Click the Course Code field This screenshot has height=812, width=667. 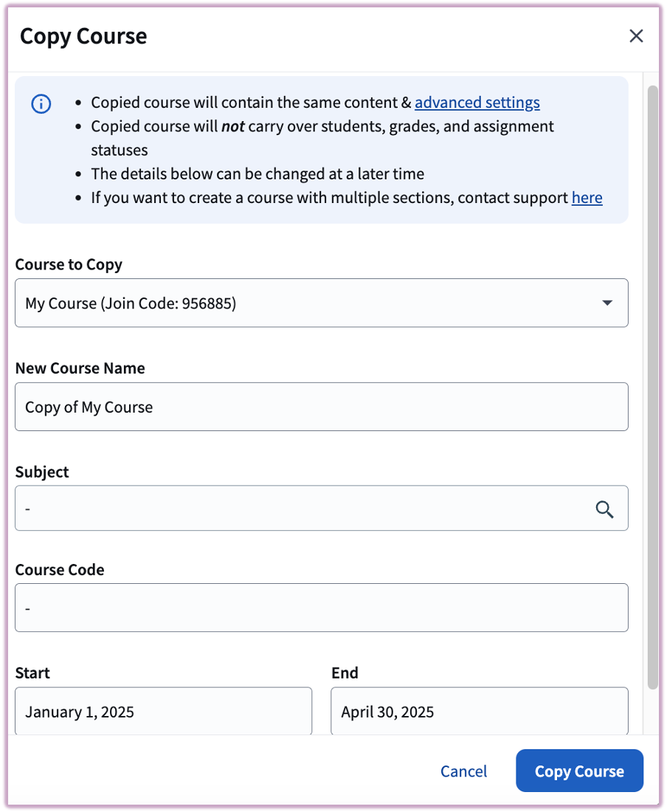pyautogui.click(x=322, y=608)
